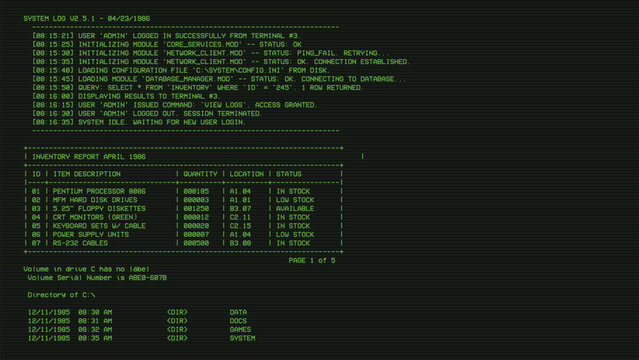Click the <DIR> marker for GAMES

(177, 329)
